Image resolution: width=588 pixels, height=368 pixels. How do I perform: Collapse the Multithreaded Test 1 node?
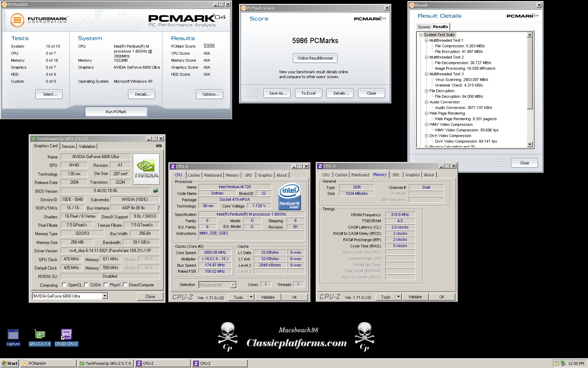click(x=426, y=40)
